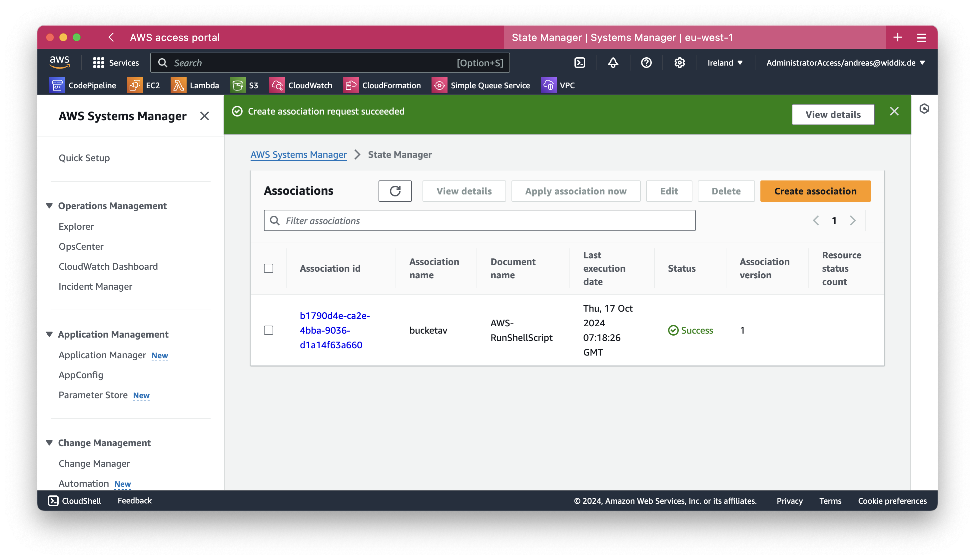Go to next page of associations
The height and width of the screenshot is (560, 975).
tap(853, 220)
